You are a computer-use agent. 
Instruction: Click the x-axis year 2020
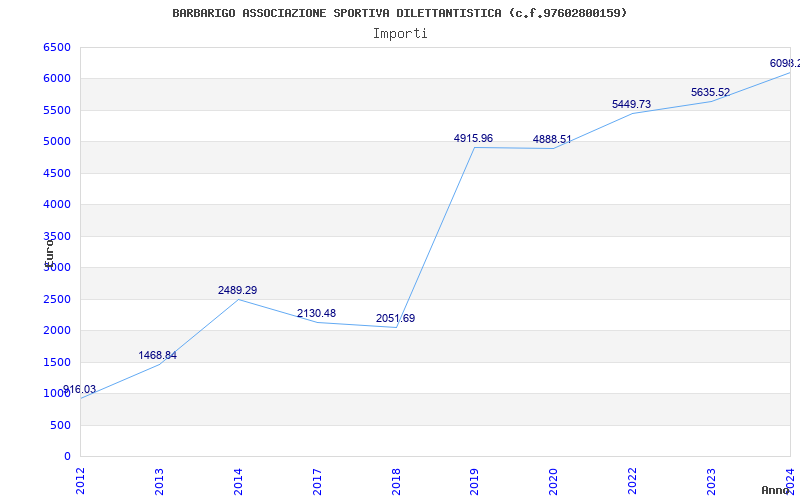[554, 481]
